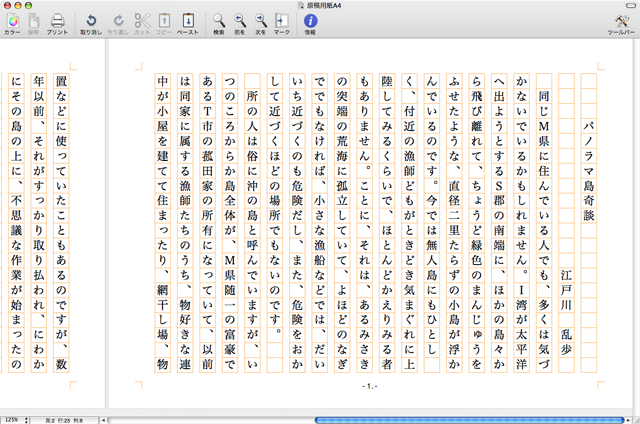640x424 pixels.
Task: Click the blue horizontal scrollbar thumb
Action: [x=469, y=420]
